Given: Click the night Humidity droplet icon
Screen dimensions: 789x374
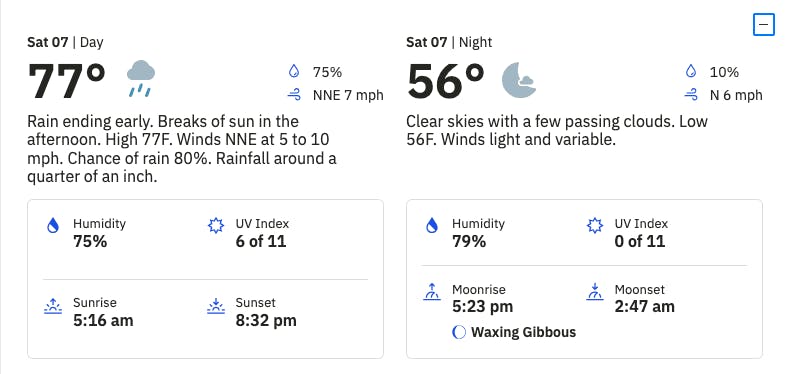Looking at the screenshot, I should coord(432,225).
